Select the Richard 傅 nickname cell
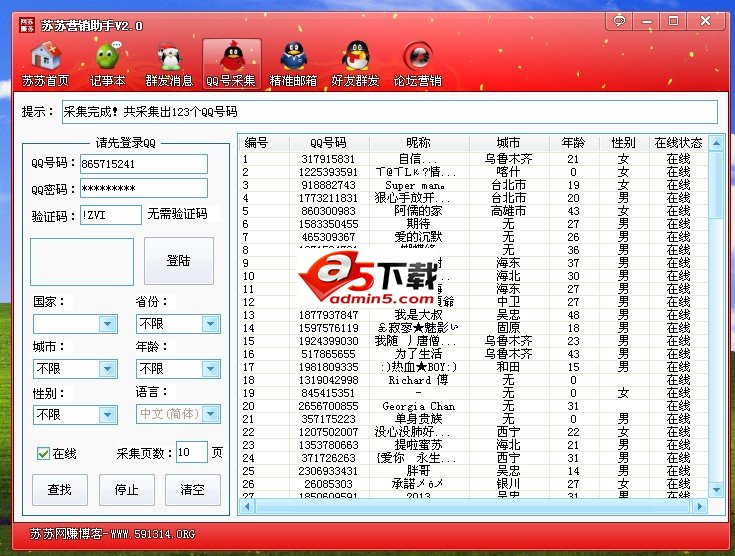The height and width of the screenshot is (556, 735). point(418,380)
